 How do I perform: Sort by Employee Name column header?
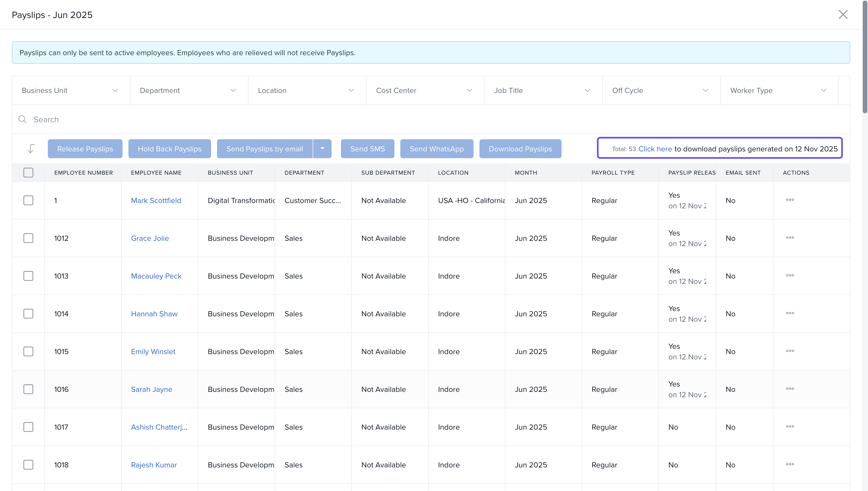[156, 173]
